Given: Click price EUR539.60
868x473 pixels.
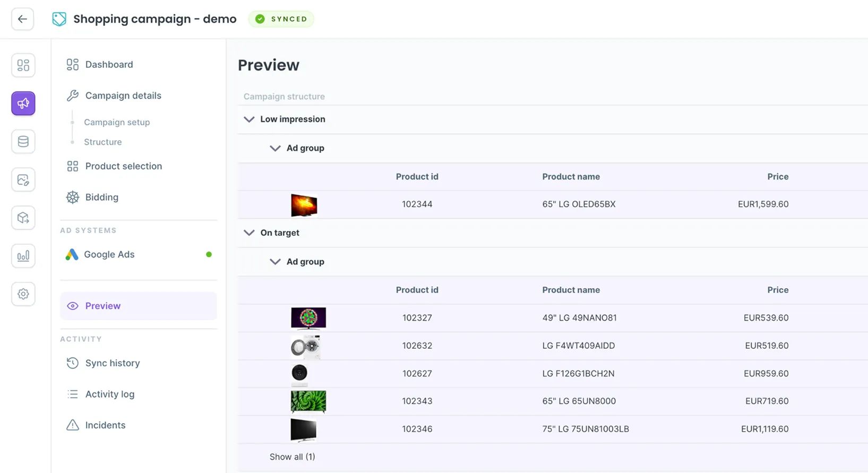Looking at the screenshot, I should (x=766, y=318).
